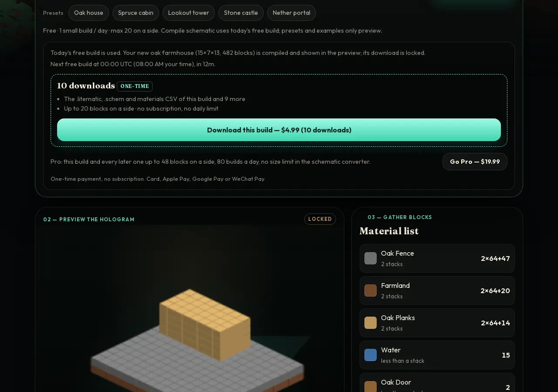Click Download this build — $4.99 button
558x392 pixels.
point(279,130)
